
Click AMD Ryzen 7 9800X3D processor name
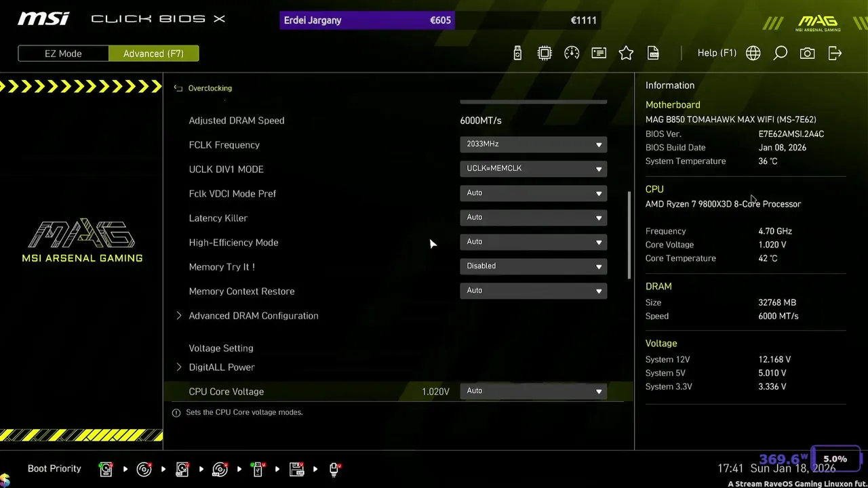pyautogui.click(x=723, y=204)
